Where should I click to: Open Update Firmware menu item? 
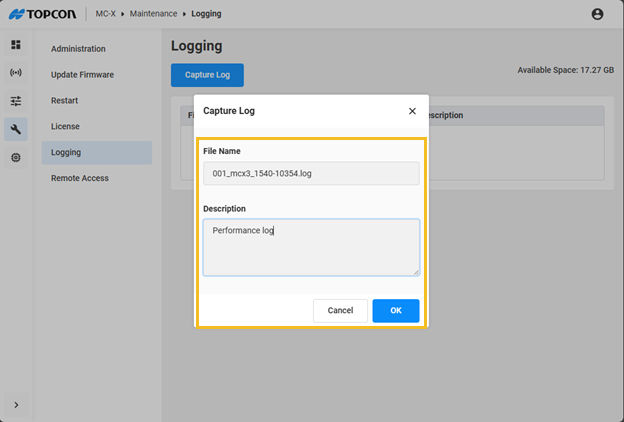[x=96, y=74]
